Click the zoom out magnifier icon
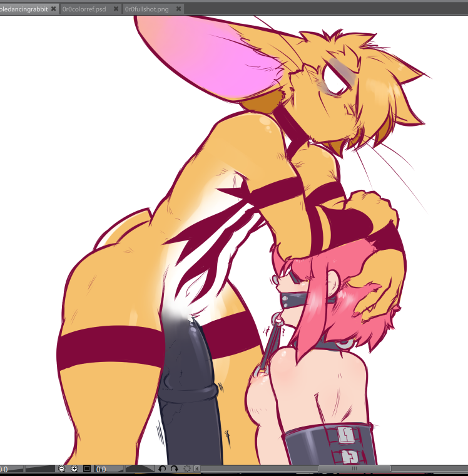This screenshot has height=476, width=468. click(x=62, y=468)
